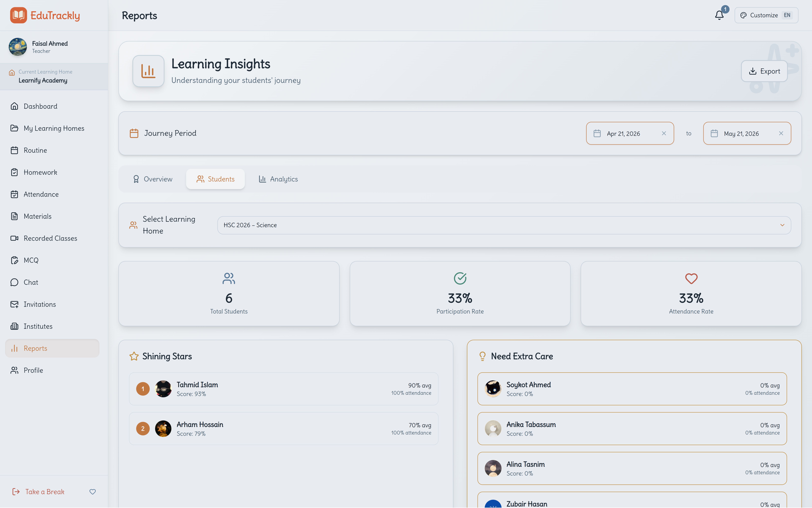The height and width of the screenshot is (508, 812).
Task: Click the Shining Stars star icon
Action: 134,356
